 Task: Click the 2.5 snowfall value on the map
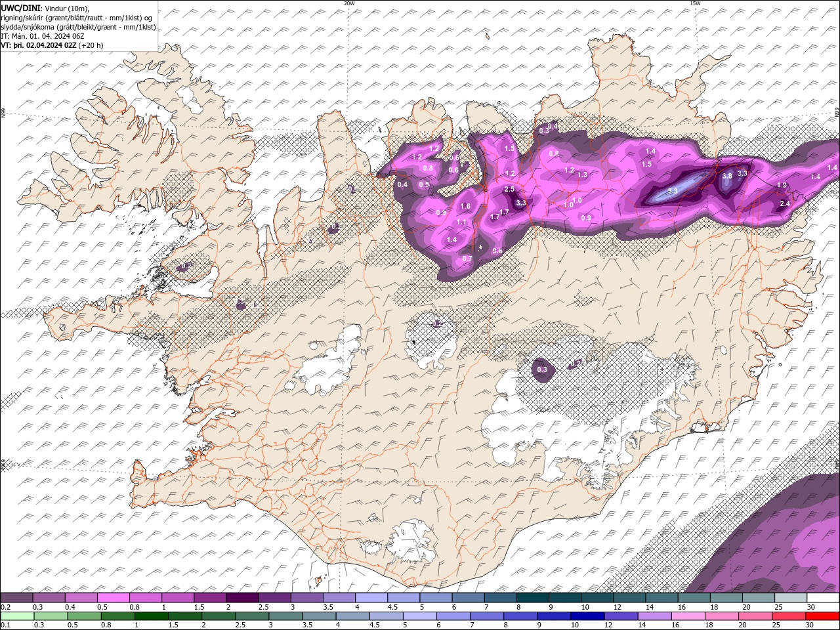pos(509,189)
